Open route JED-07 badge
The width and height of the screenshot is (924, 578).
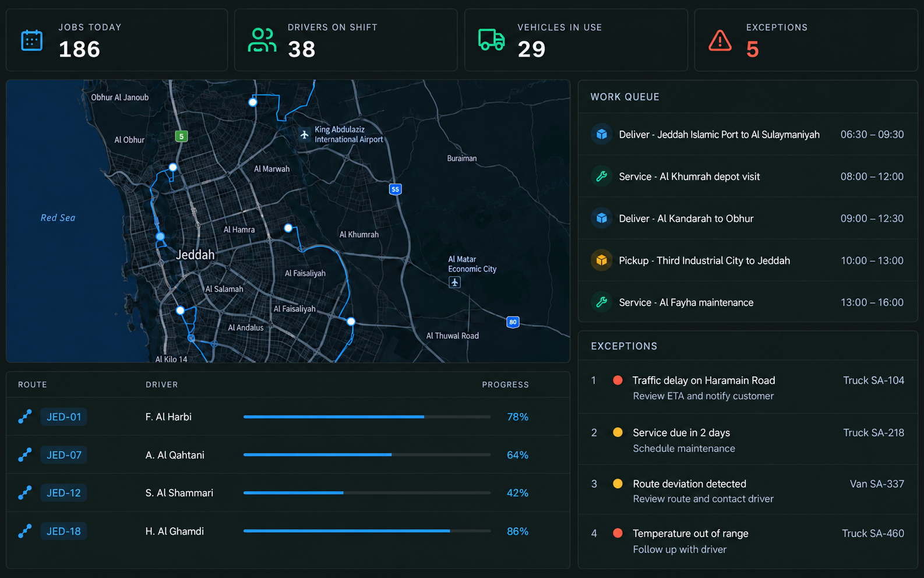click(x=64, y=455)
